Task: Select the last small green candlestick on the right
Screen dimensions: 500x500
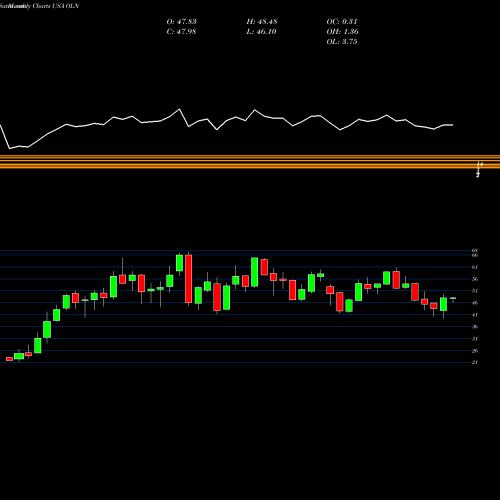Action: [x=453, y=299]
